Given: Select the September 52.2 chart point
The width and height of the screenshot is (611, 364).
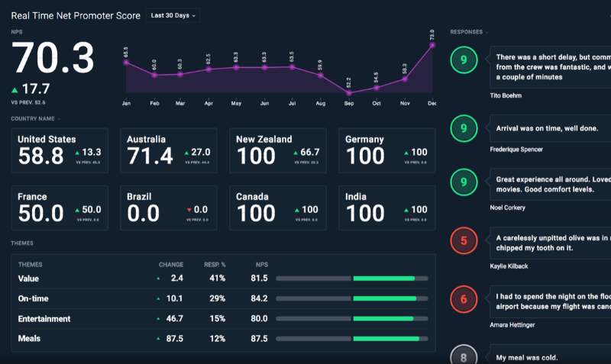Looking at the screenshot, I should [x=348, y=92].
